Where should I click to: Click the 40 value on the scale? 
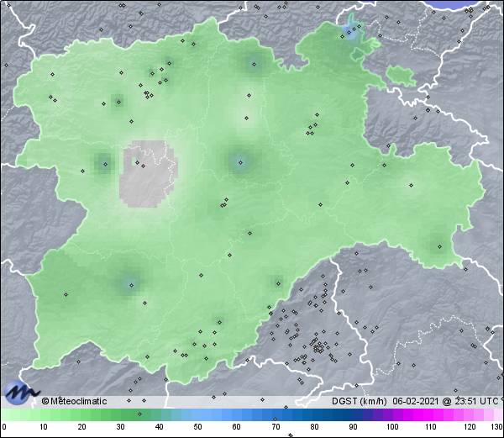pyautogui.click(x=159, y=427)
